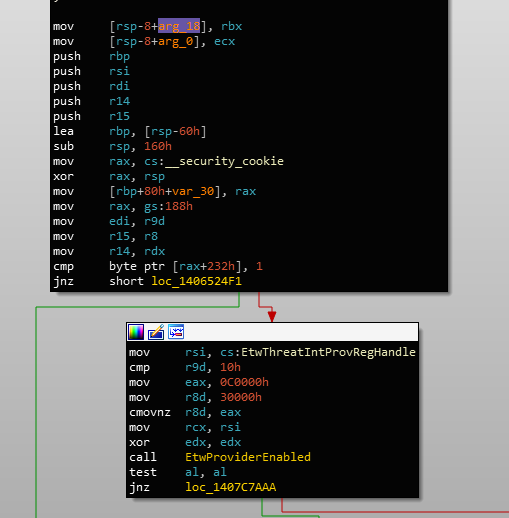
Task: Select the 30000h constant
Action: click(241, 397)
